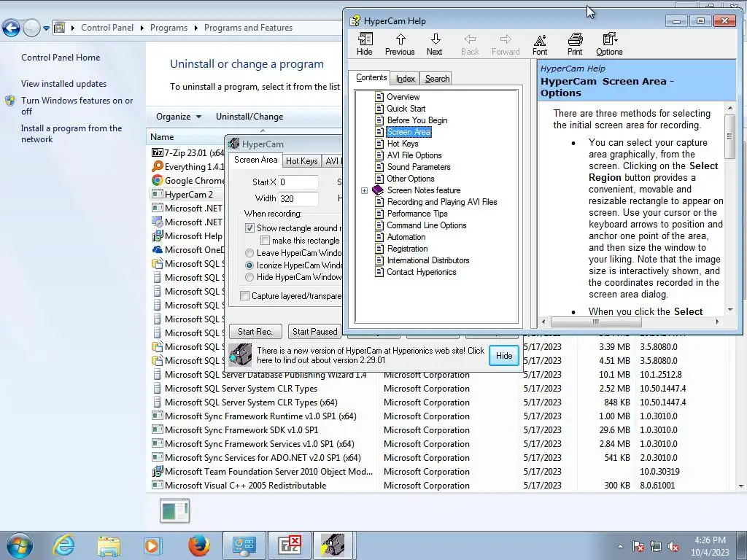Go to Next topic in HyperCam Help
This screenshot has width=747, height=560.
coord(435,44)
